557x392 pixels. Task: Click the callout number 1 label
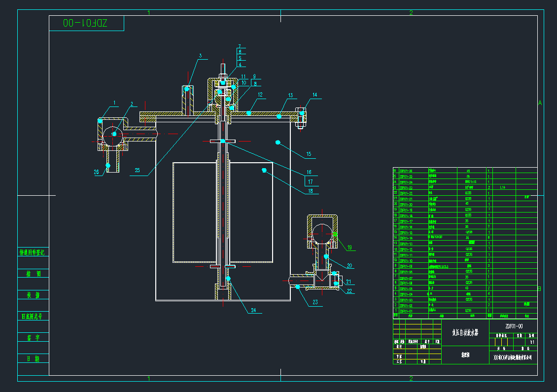pyautogui.click(x=114, y=103)
